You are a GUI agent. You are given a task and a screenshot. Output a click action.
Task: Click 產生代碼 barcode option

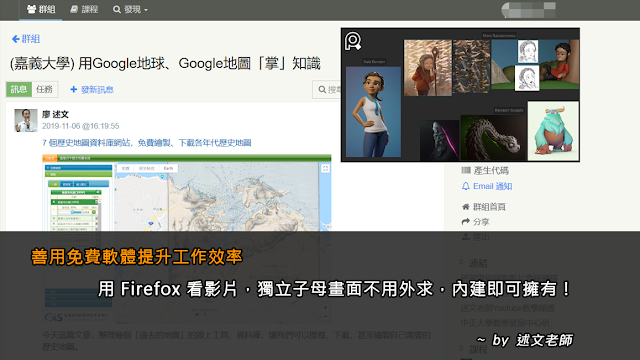click(485, 171)
